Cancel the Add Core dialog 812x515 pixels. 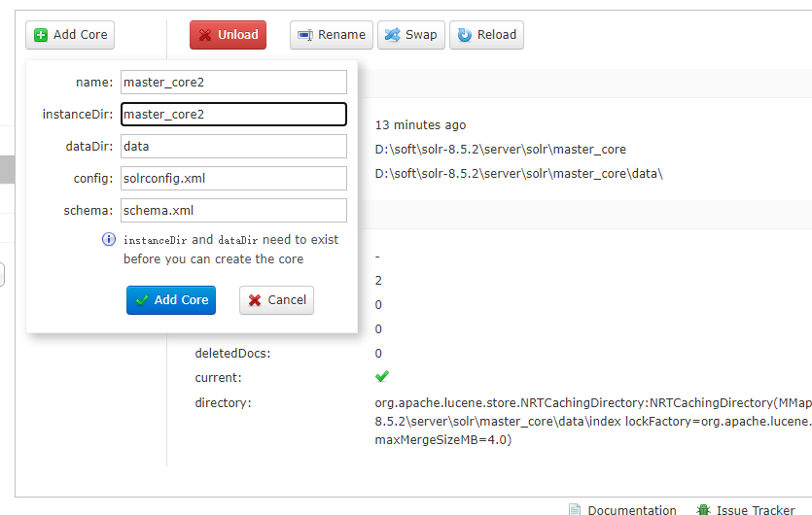pos(277,300)
